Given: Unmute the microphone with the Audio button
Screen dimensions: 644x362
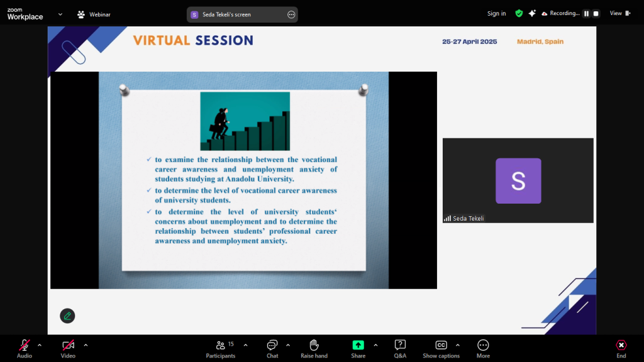Looking at the screenshot, I should tap(25, 345).
